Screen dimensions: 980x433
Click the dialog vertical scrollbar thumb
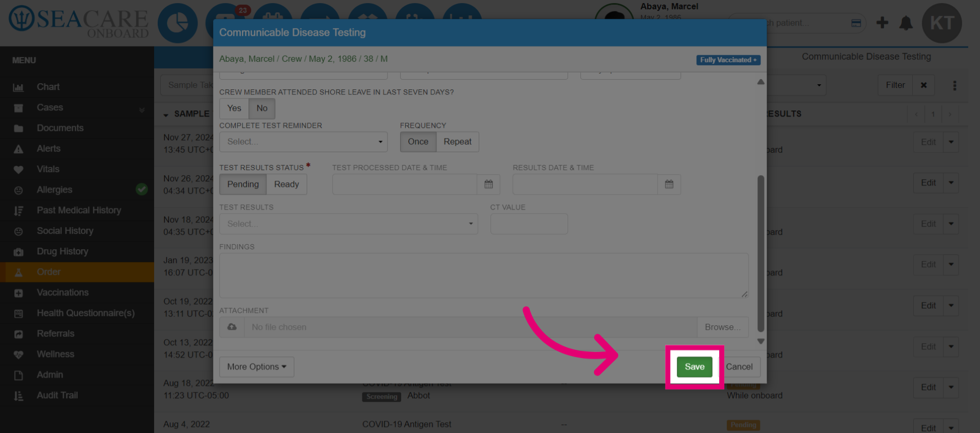point(761,254)
